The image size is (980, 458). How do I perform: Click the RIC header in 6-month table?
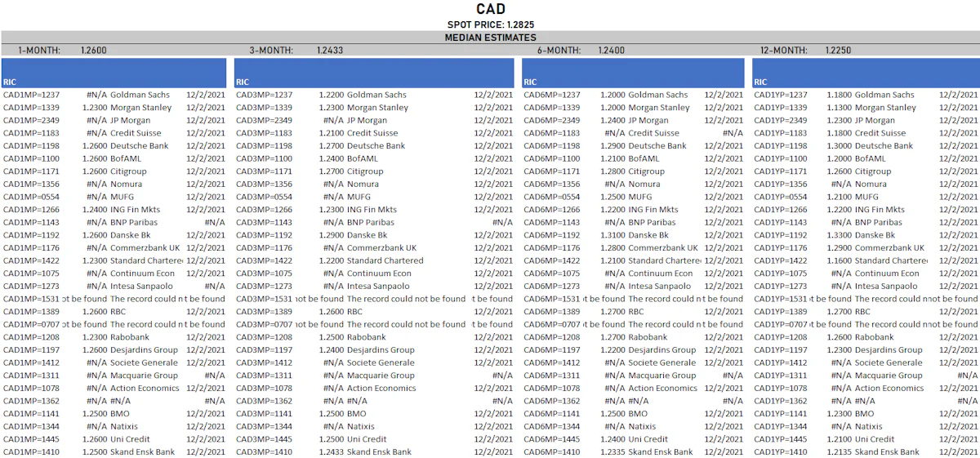coord(530,82)
